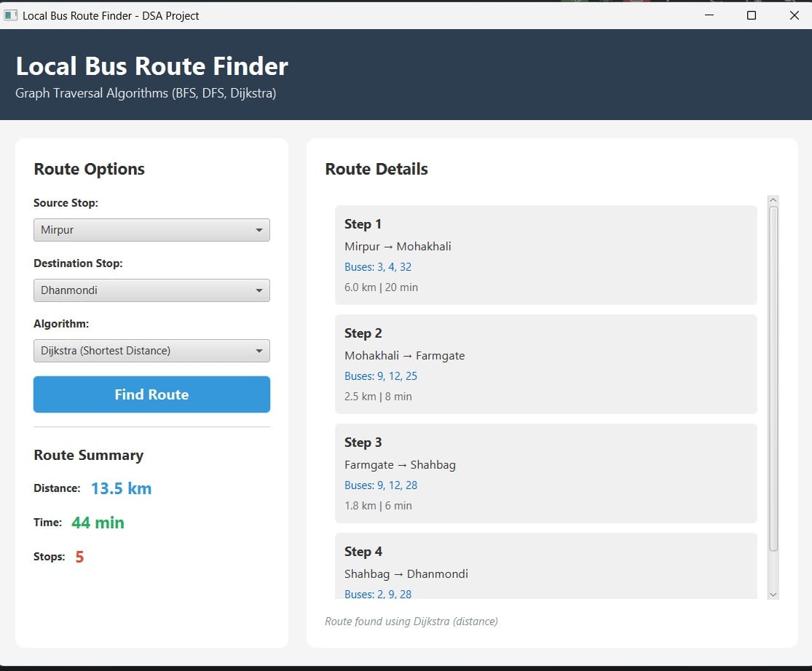Image resolution: width=812 pixels, height=671 pixels.
Task: Click the Route Details vertical scrollbar thumb
Action: coord(773,378)
